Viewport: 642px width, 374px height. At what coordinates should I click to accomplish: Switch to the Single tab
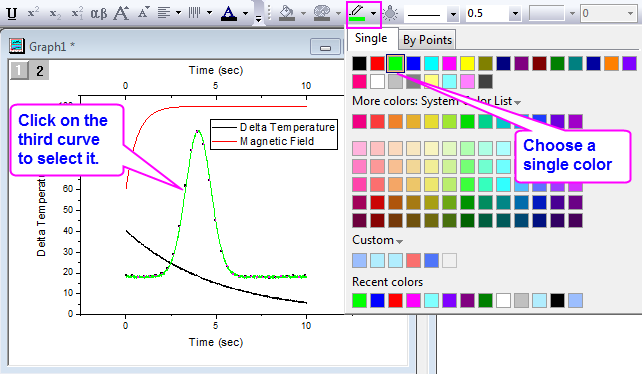(x=371, y=38)
